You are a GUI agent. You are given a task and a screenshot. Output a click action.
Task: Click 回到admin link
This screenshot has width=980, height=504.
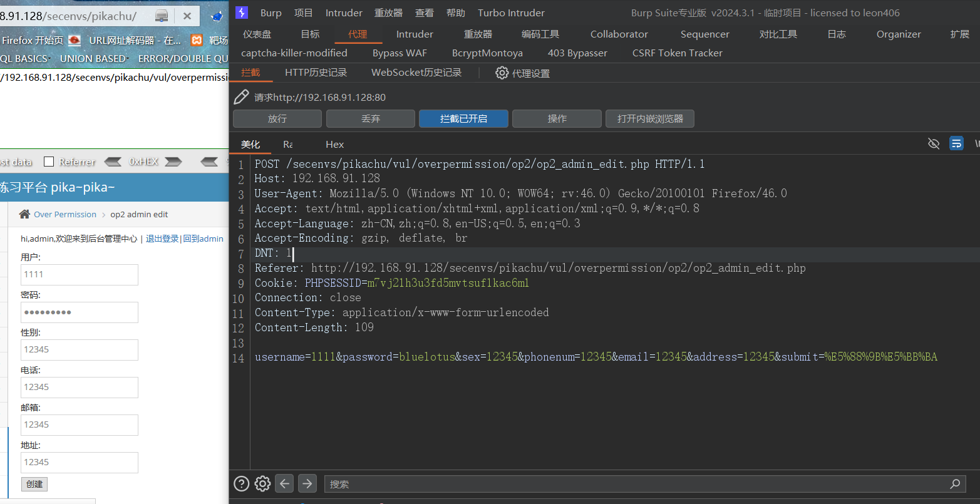[203, 239]
